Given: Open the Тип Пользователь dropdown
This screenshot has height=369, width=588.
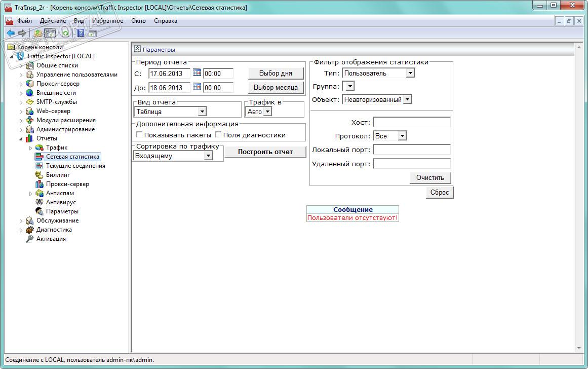Looking at the screenshot, I should pos(410,73).
